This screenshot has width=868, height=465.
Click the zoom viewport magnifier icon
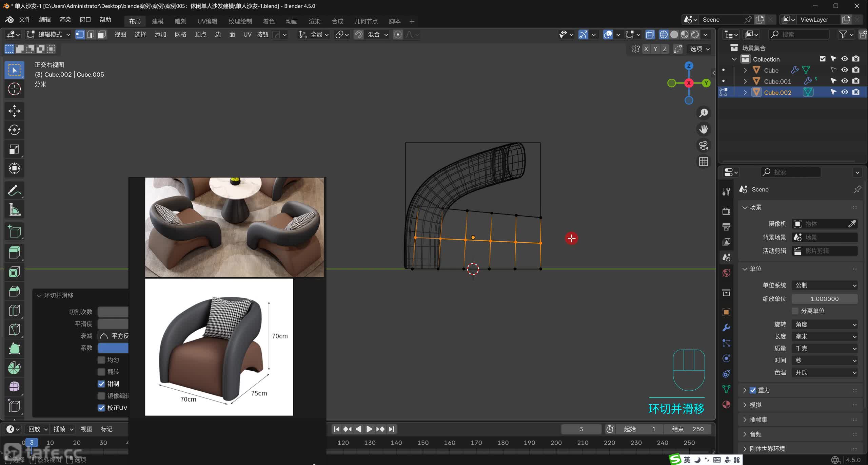tap(704, 113)
